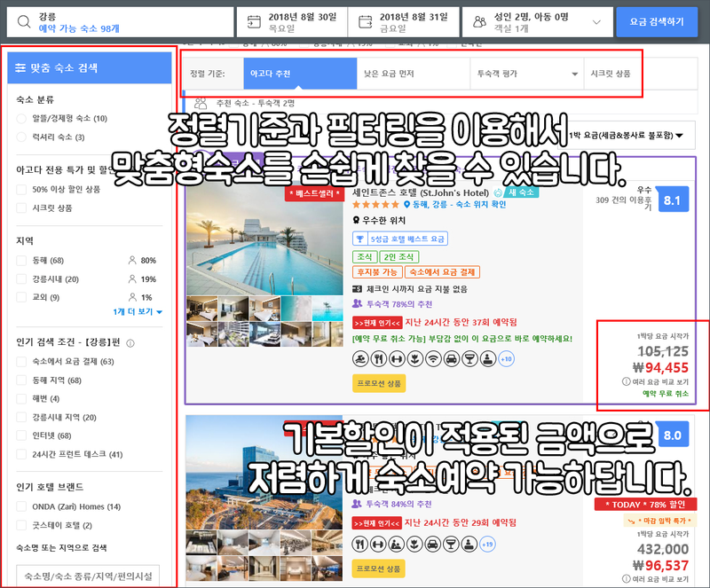Enable the 인터넷 (68) filter checkbox
This screenshot has width=710, height=588.
click(x=21, y=435)
